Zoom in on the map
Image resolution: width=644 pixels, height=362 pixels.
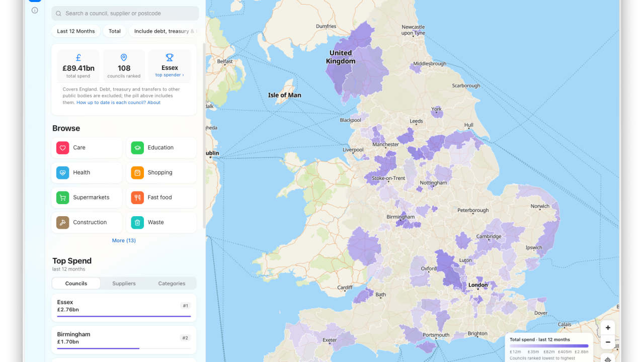[x=608, y=328]
